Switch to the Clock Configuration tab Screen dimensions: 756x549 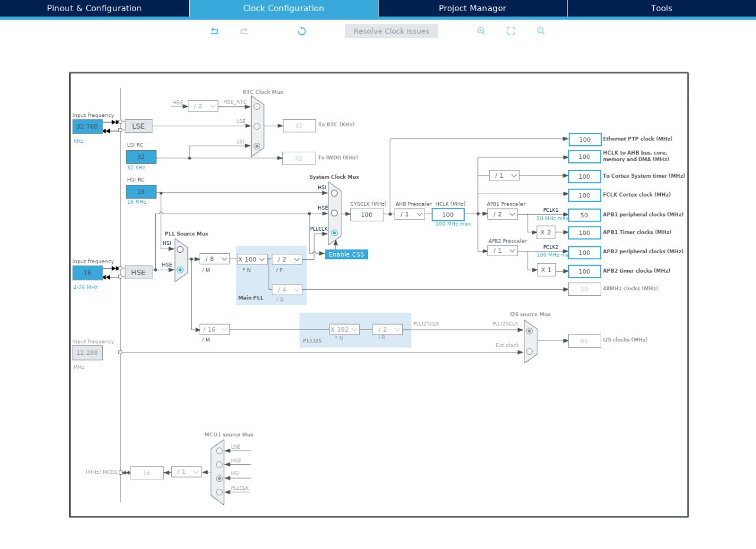(x=283, y=8)
